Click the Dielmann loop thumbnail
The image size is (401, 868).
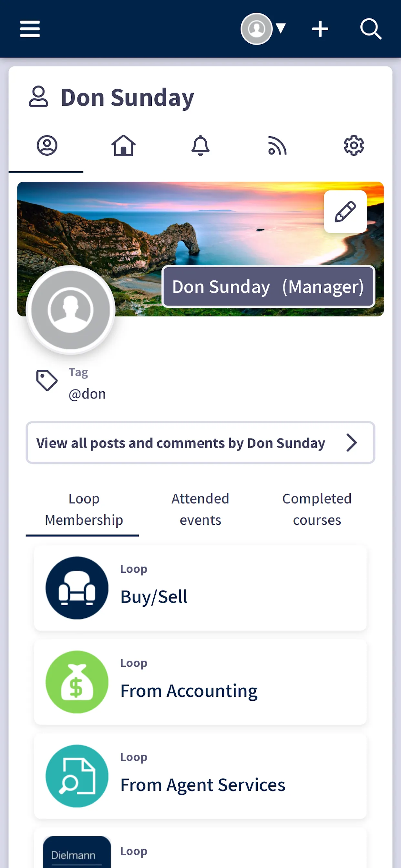(x=77, y=852)
